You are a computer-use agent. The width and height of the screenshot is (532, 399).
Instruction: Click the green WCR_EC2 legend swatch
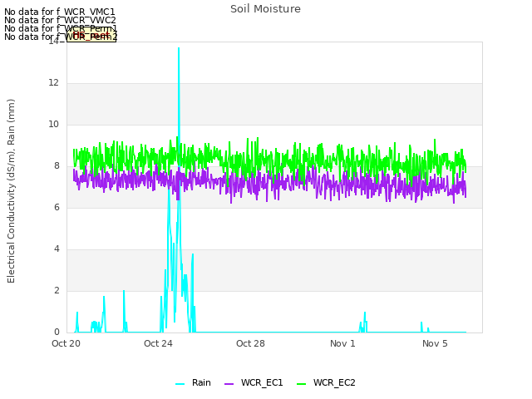point(301,384)
